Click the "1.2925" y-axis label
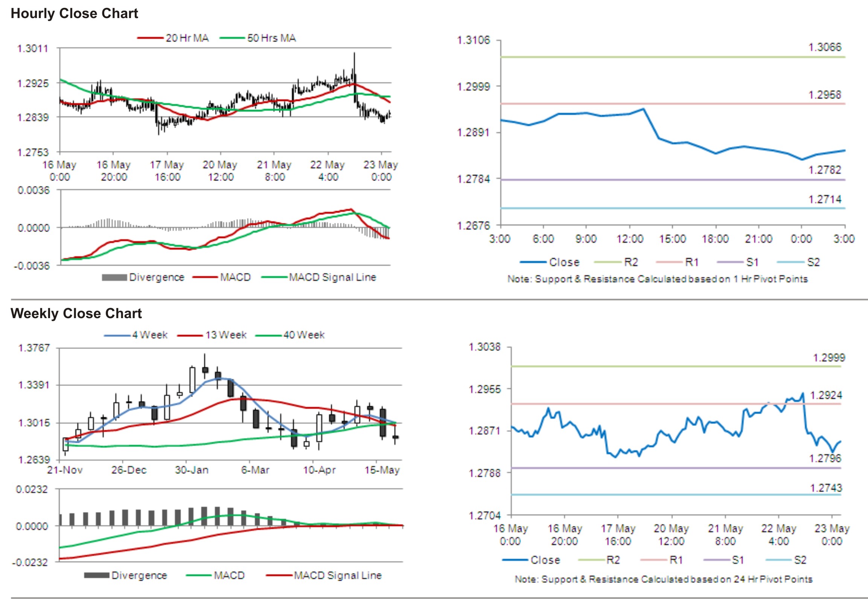Image resolution: width=868 pixels, height=599 pixels. point(33,83)
